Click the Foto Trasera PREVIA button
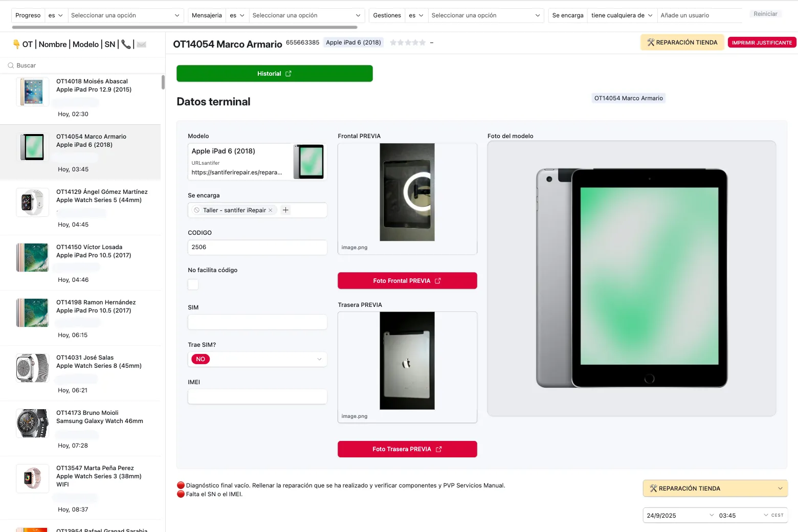The height and width of the screenshot is (532, 798). [x=407, y=449]
